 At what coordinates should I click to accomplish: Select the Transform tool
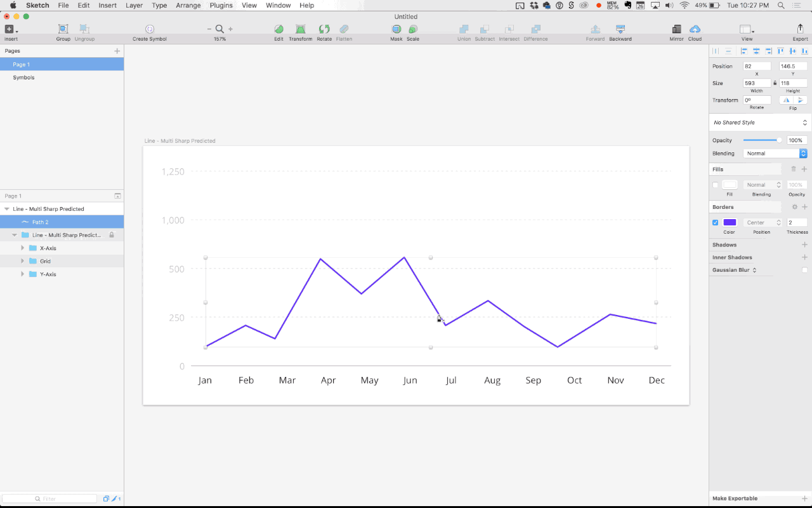[x=301, y=29]
